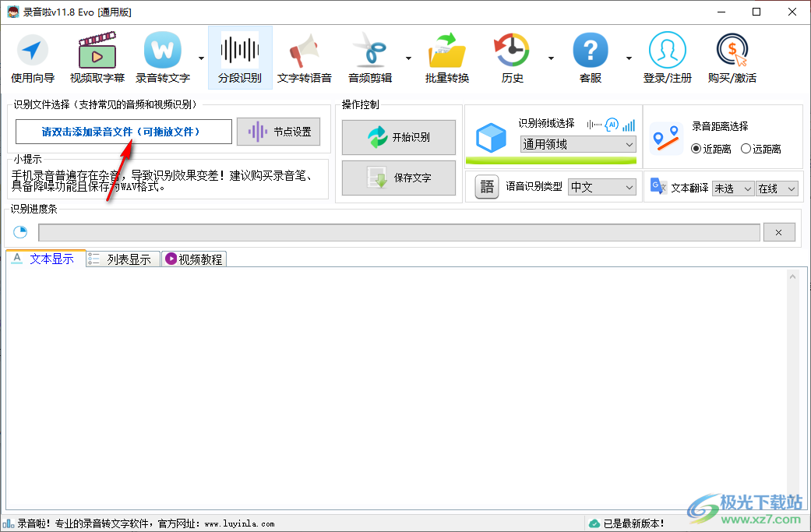
Task: Click the green bar under 通用领域
Action: point(552,160)
